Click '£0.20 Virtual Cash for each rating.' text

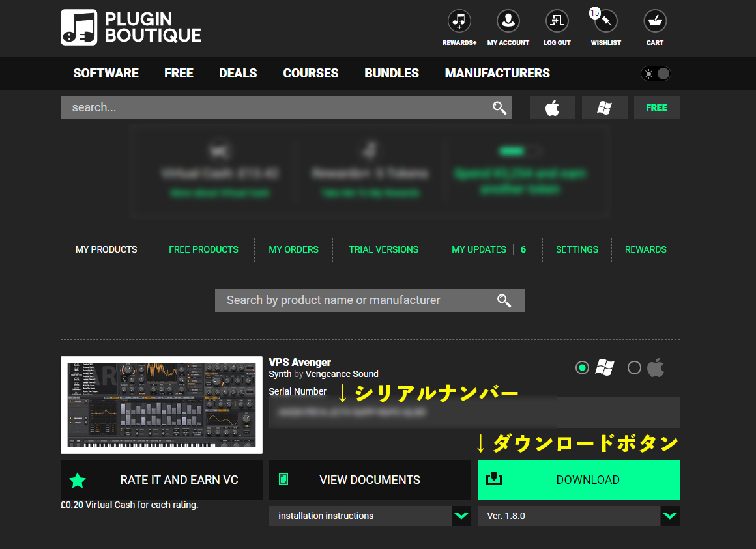pyautogui.click(x=129, y=505)
